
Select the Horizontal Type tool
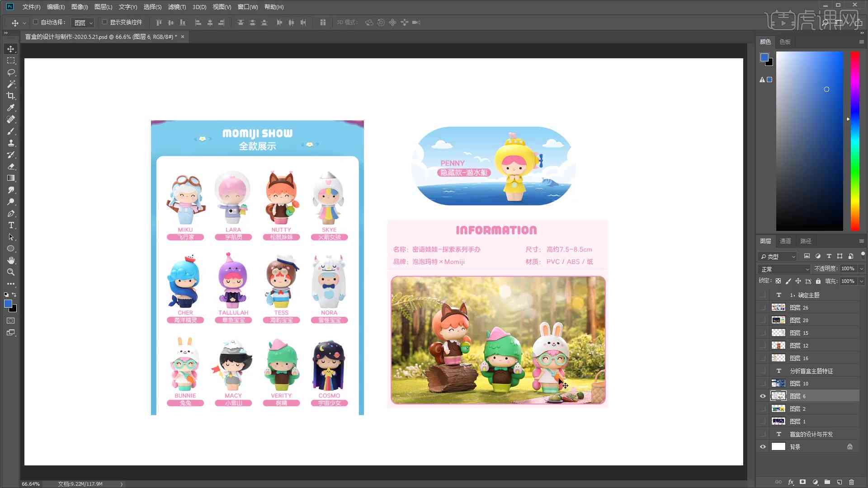point(11,225)
